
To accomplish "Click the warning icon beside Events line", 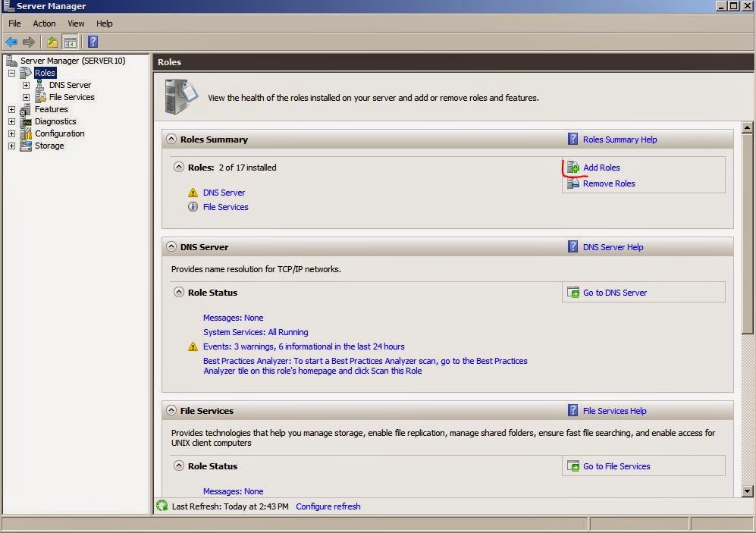I will pyautogui.click(x=193, y=346).
